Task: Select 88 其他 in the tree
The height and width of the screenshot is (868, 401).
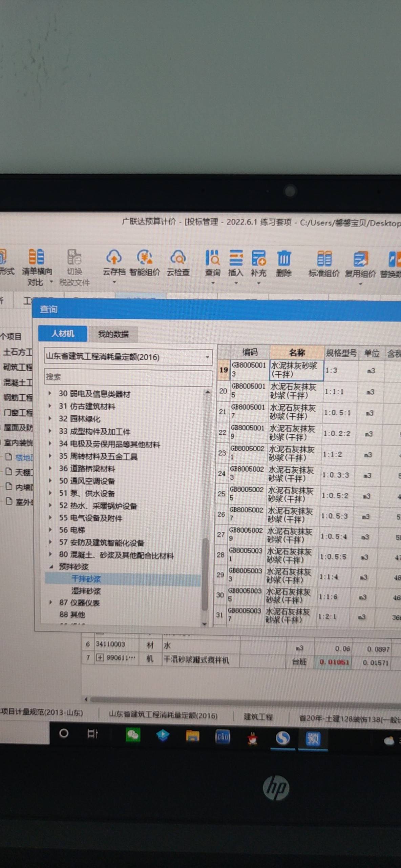Action: point(72,614)
